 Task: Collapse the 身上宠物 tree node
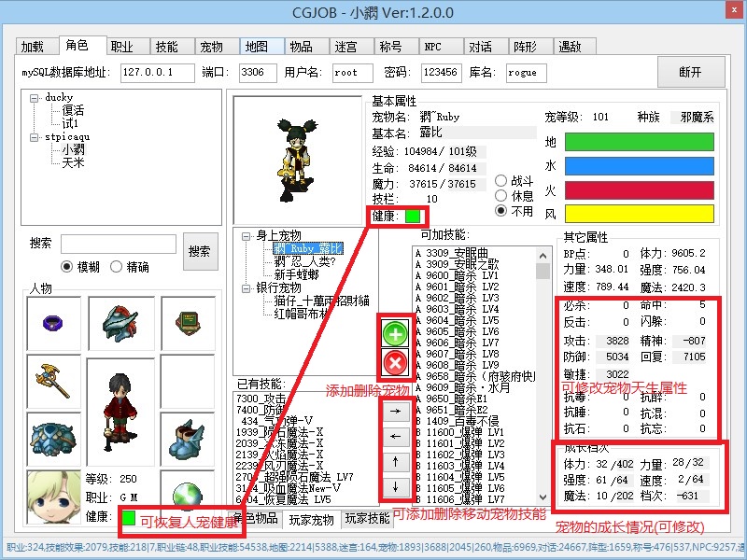[x=247, y=235]
